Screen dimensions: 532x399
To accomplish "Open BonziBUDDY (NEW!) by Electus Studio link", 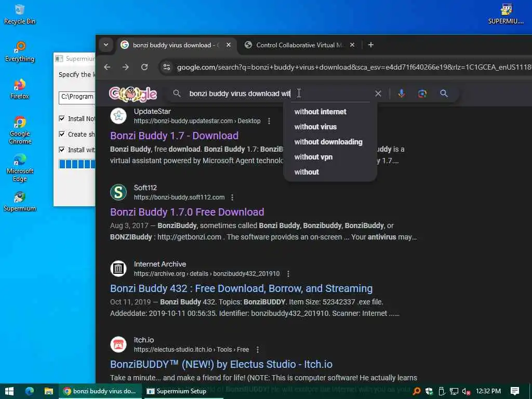I will [221, 364].
